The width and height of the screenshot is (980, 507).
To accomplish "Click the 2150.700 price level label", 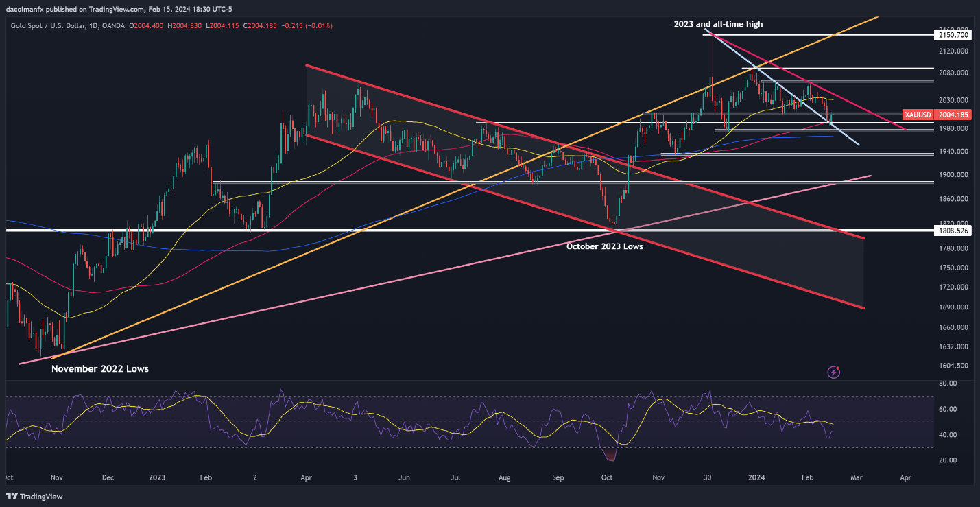I will 953,34.
